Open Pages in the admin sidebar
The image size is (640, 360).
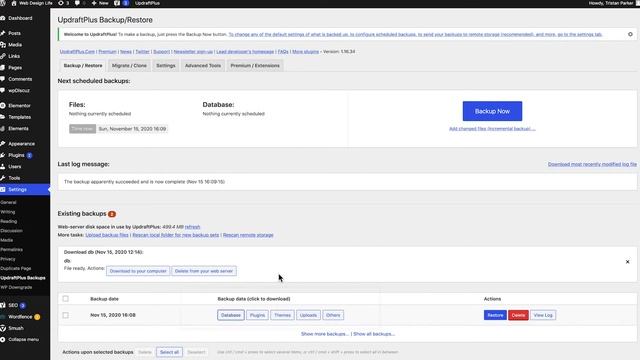tap(15, 67)
